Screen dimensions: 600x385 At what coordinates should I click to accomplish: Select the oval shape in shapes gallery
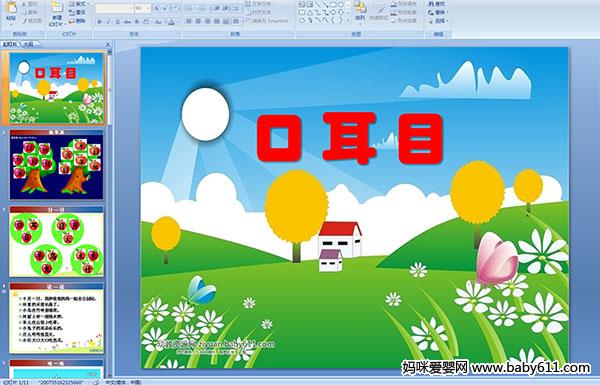[x=341, y=5]
